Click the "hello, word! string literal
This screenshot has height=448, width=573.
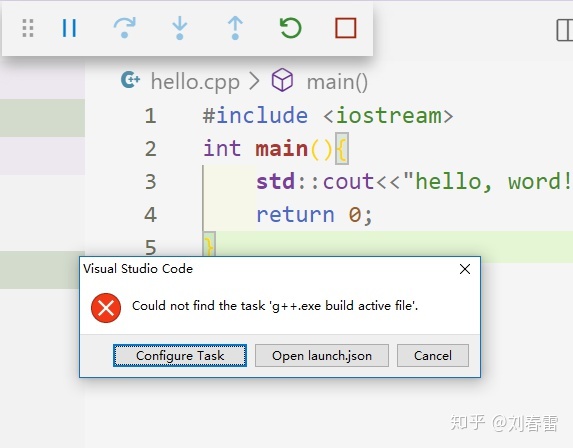pos(488,181)
